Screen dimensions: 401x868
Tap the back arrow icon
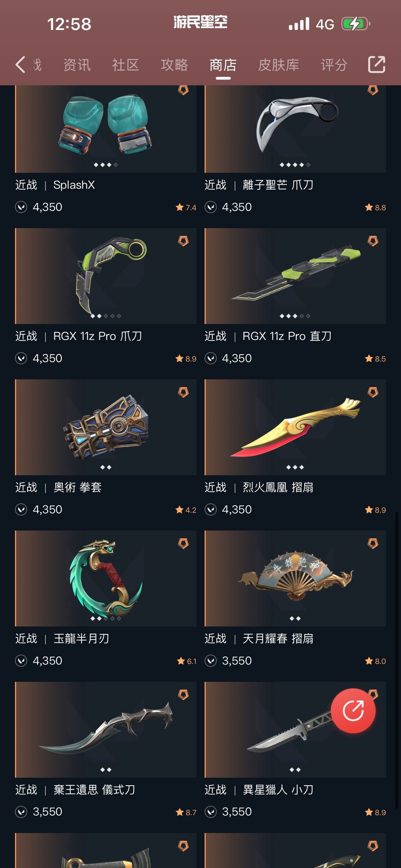pos(20,65)
